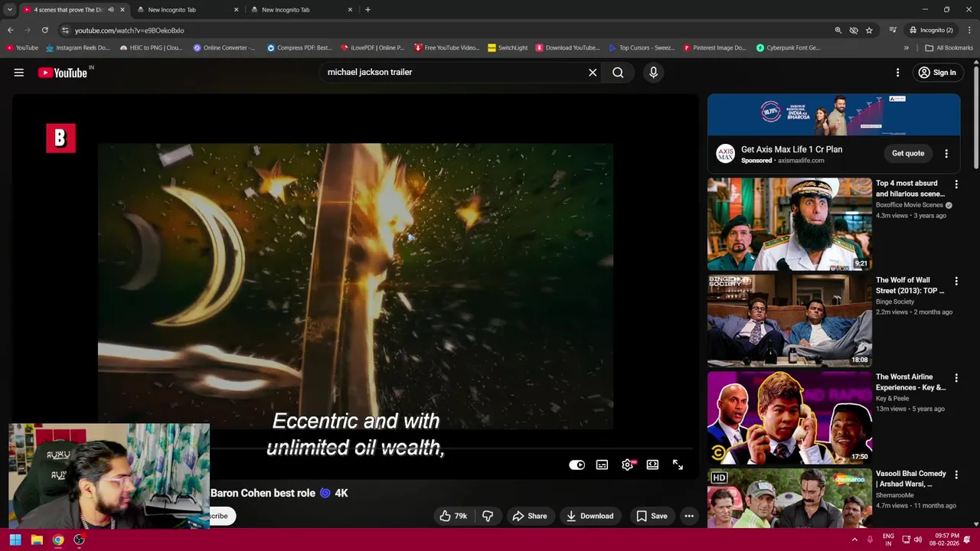This screenshot has height=551, width=980.
Task: Mute the tab via the speaker icon
Action: (111, 10)
